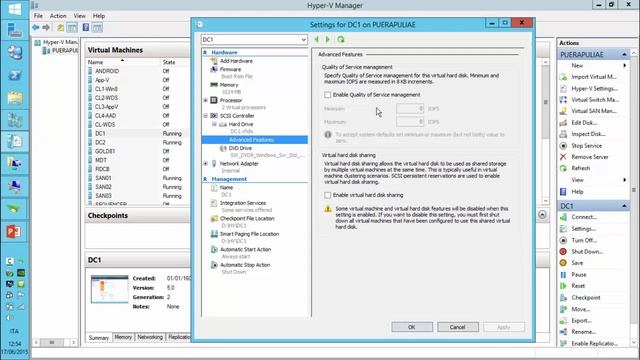The height and width of the screenshot is (360, 640).
Task: Select Memory in settings tree
Action: (x=229, y=85)
